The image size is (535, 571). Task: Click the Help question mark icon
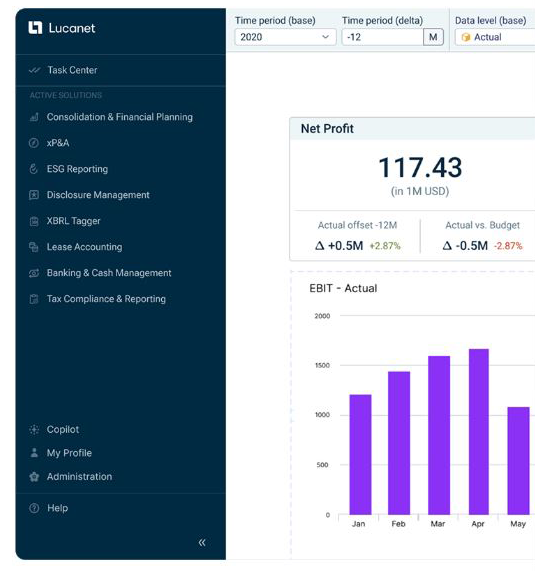(x=34, y=508)
